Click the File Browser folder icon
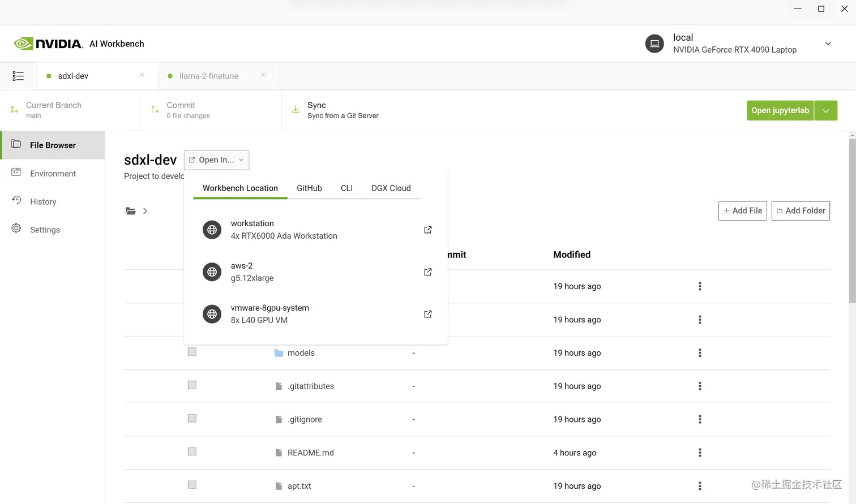The image size is (856, 504). [x=16, y=144]
